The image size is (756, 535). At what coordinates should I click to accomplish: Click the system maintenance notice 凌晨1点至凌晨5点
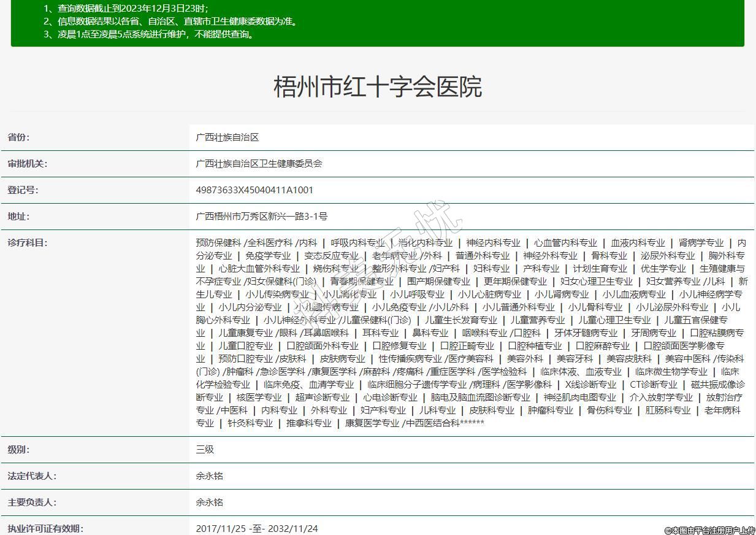[148, 34]
